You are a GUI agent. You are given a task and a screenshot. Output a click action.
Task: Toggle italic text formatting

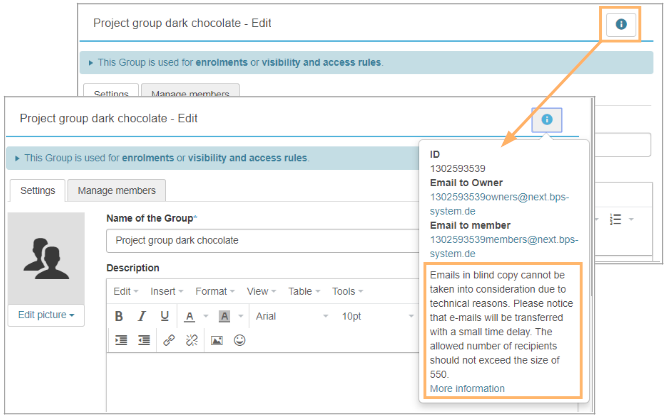(142, 316)
